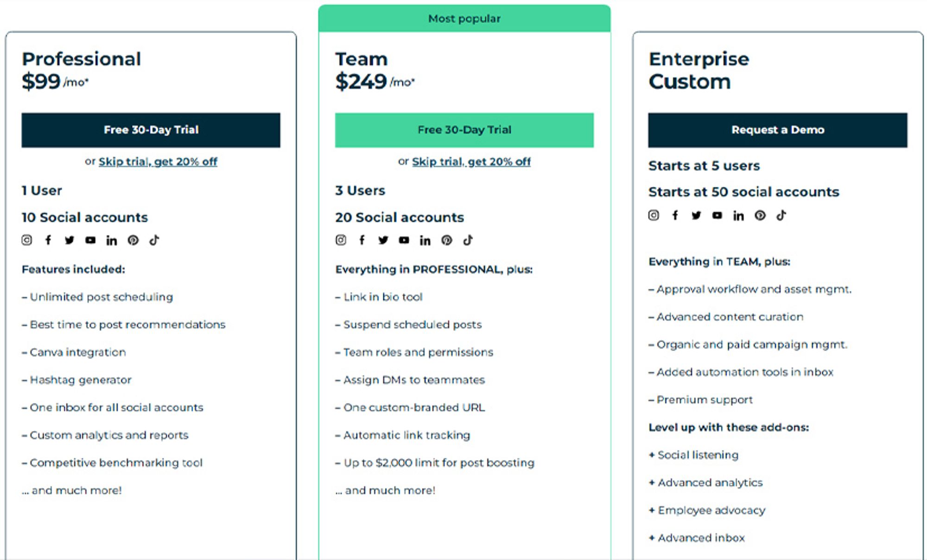Click Pinterest icon in Enterprise plan

pos(760,215)
